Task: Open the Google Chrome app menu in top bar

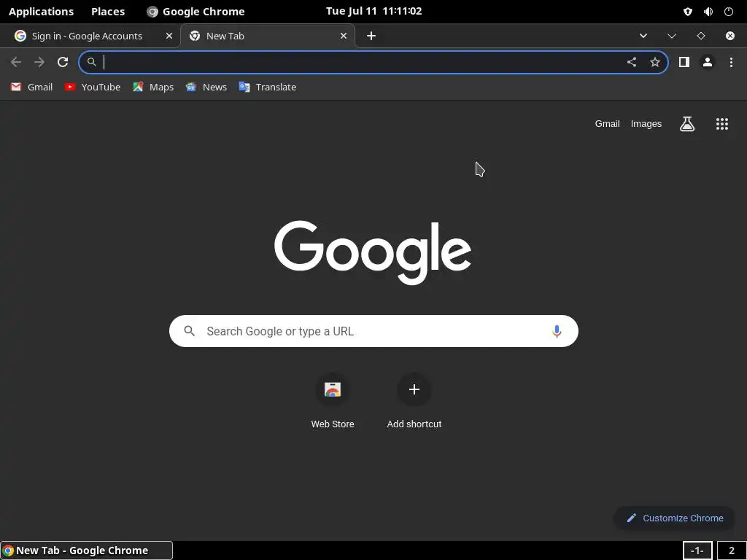Action: (x=196, y=12)
